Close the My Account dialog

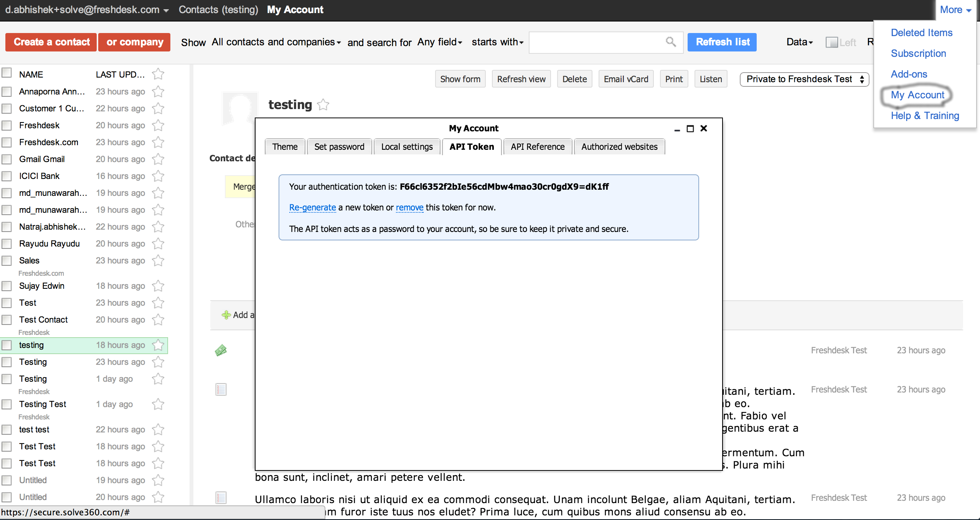tap(704, 128)
